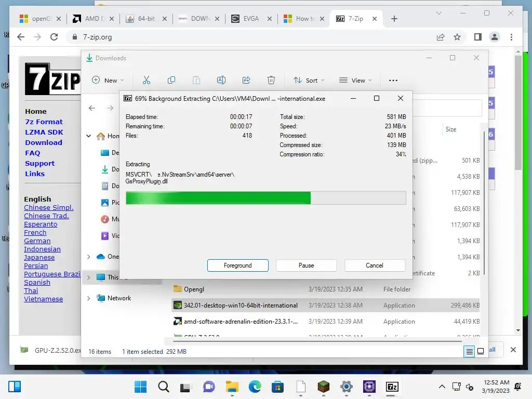Go back in Explorer navigation
This screenshot has width=532, height=399.
point(92,108)
